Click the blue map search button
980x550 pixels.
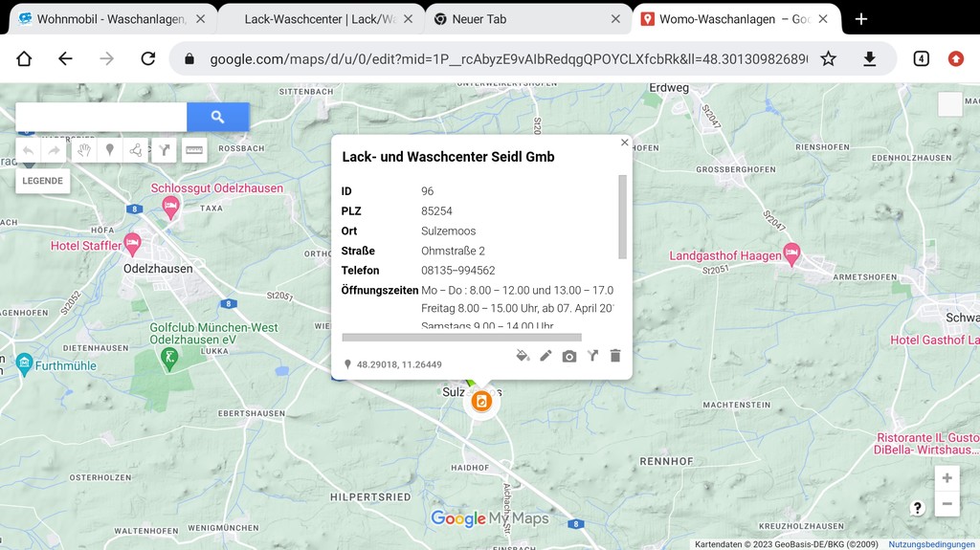click(x=217, y=117)
